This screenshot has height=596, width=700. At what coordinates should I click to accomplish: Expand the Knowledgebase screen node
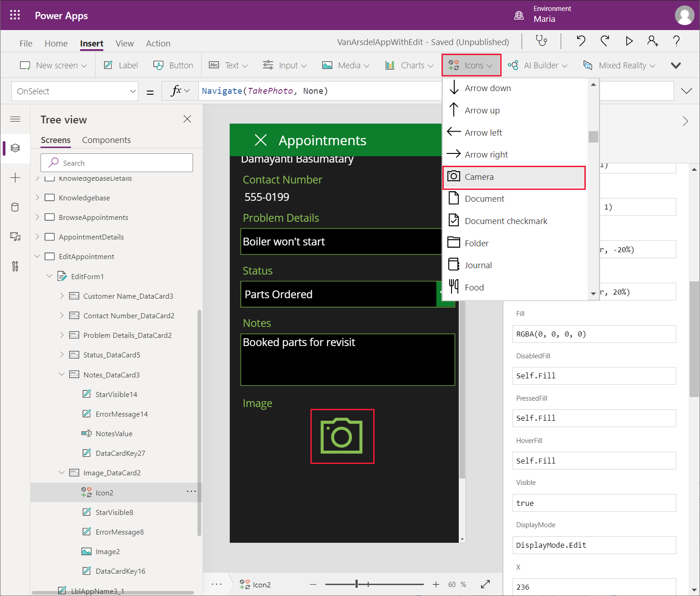pos(37,198)
